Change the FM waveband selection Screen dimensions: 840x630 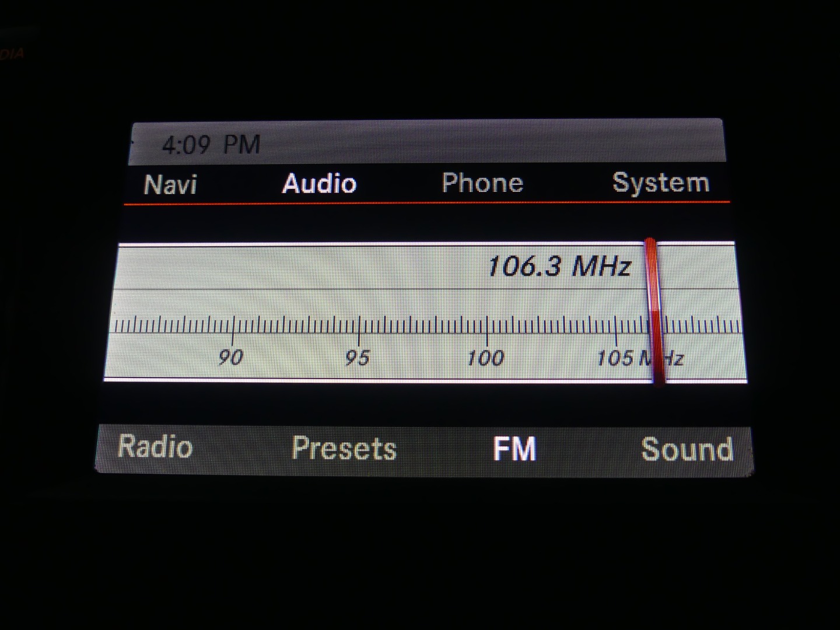(514, 449)
